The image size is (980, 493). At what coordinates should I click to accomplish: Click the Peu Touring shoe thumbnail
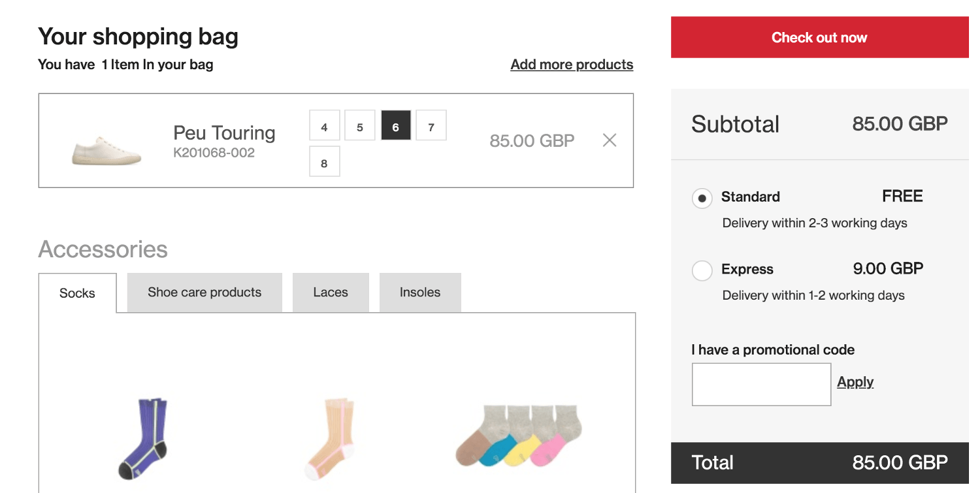97,150
